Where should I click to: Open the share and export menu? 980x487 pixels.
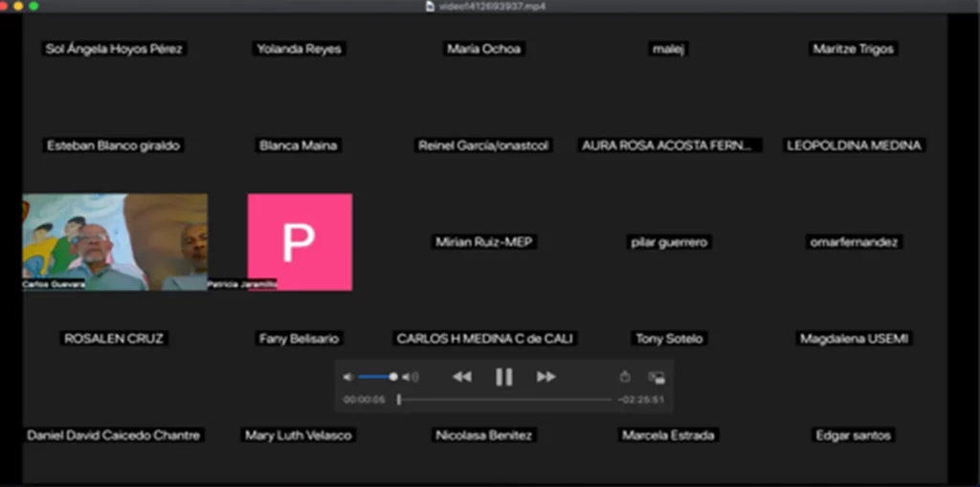point(624,377)
